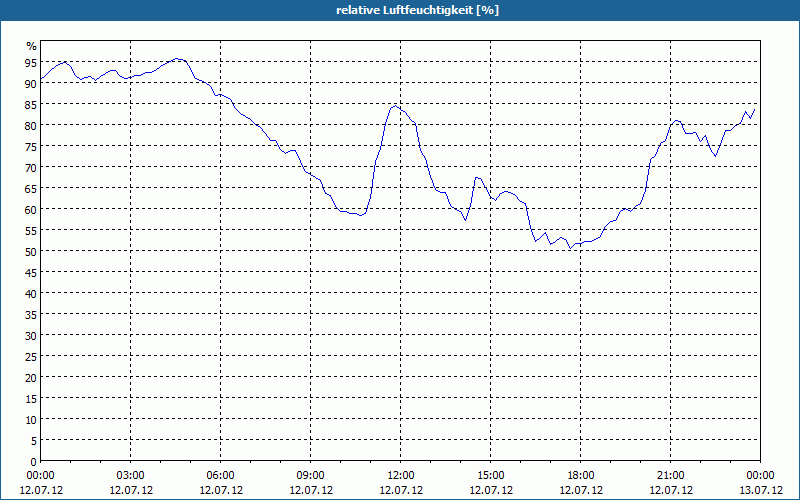Click the 09:00 time axis label

pyautogui.click(x=311, y=476)
